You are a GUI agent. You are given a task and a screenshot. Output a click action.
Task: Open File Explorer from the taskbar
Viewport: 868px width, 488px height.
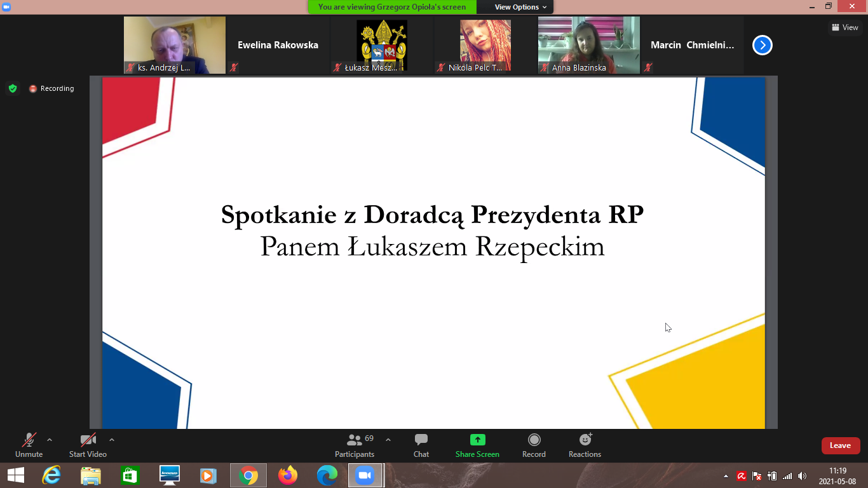click(91, 475)
